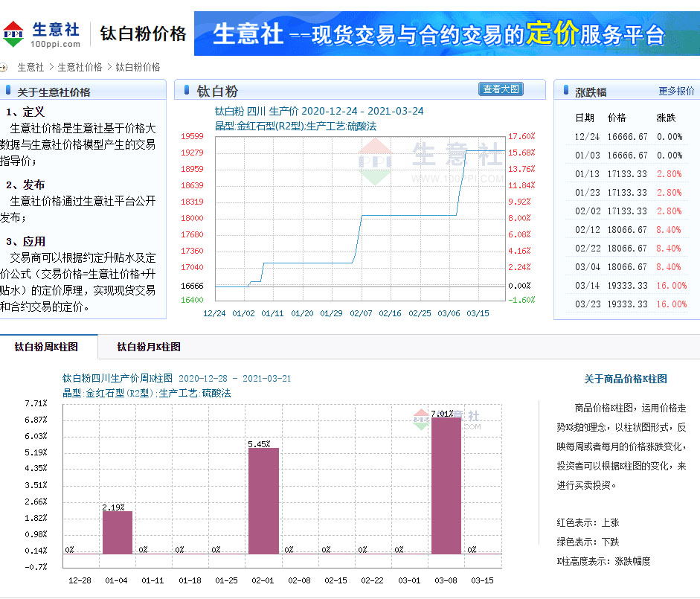Click the 3、应用 heading

pyautogui.click(x=25, y=241)
